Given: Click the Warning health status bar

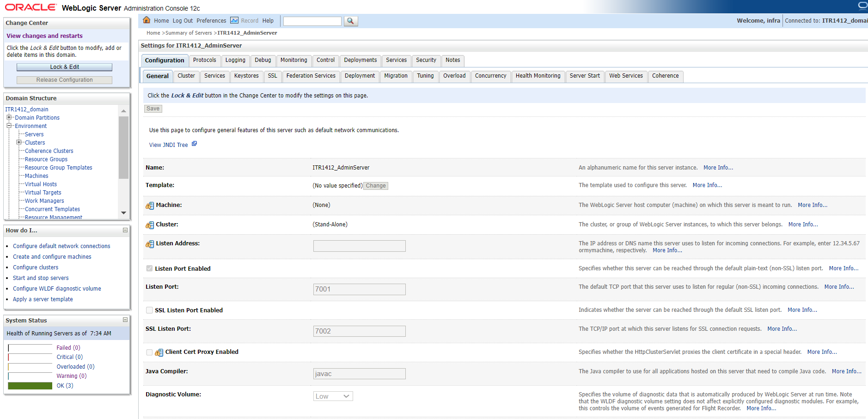Looking at the screenshot, I should [30, 376].
